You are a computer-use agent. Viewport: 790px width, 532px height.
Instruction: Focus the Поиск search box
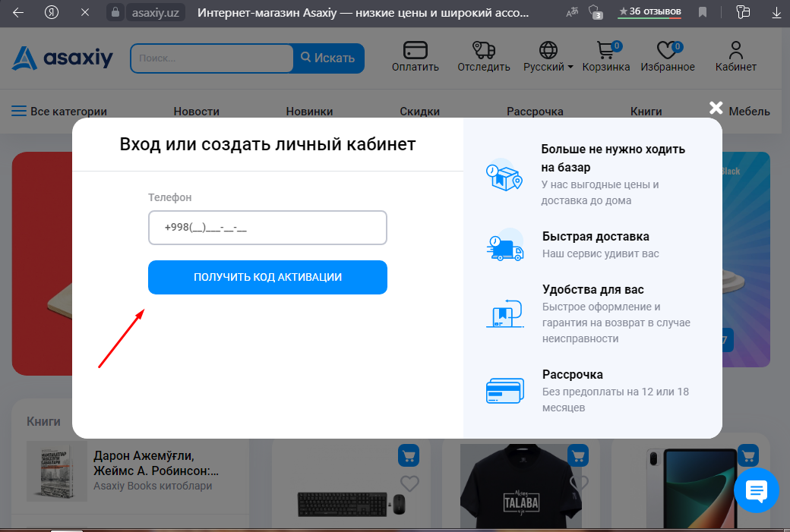point(211,58)
